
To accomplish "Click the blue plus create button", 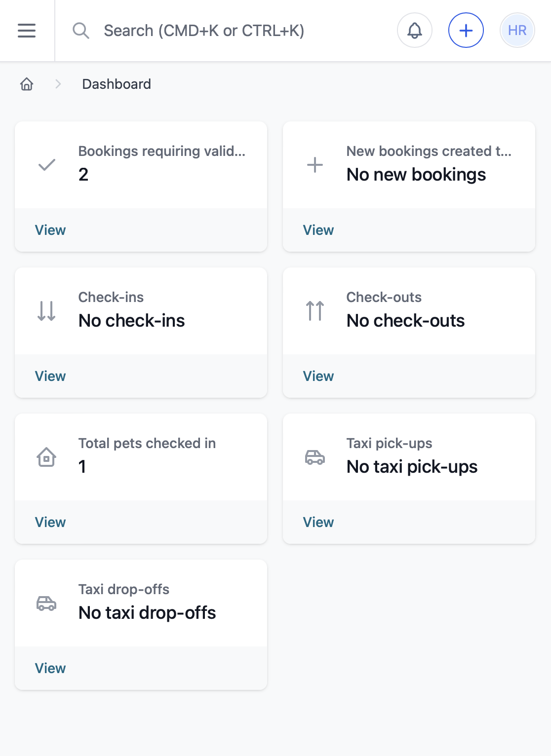I will (x=466, y=31).
